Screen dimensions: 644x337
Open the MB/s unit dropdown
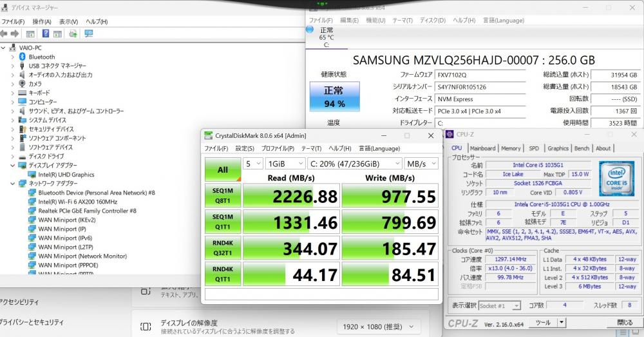pos(421,164)
